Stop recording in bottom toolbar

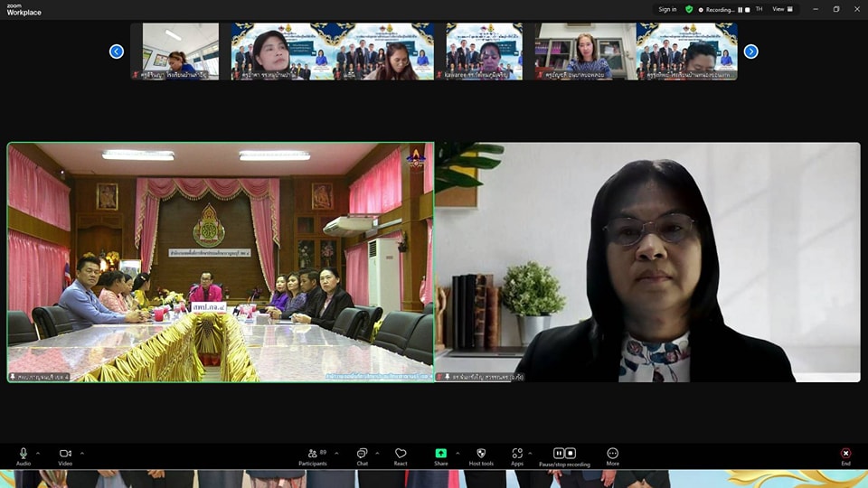tap(571, 453)
